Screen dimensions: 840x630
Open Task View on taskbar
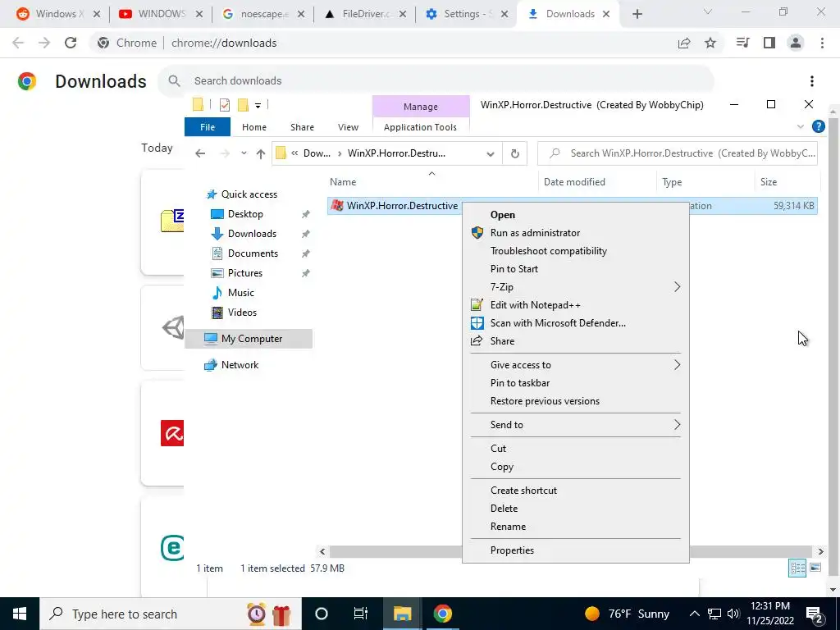pyautogui.click(x=361, y=614)
